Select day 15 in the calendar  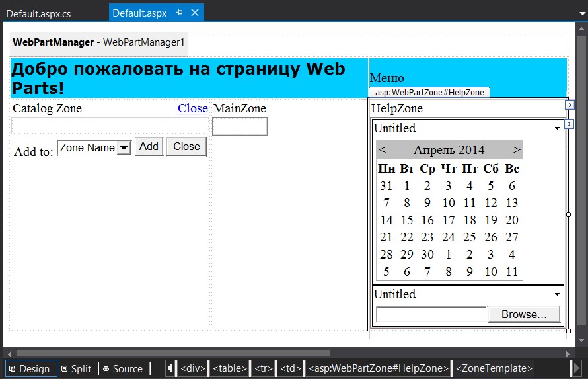click(407, 220)
